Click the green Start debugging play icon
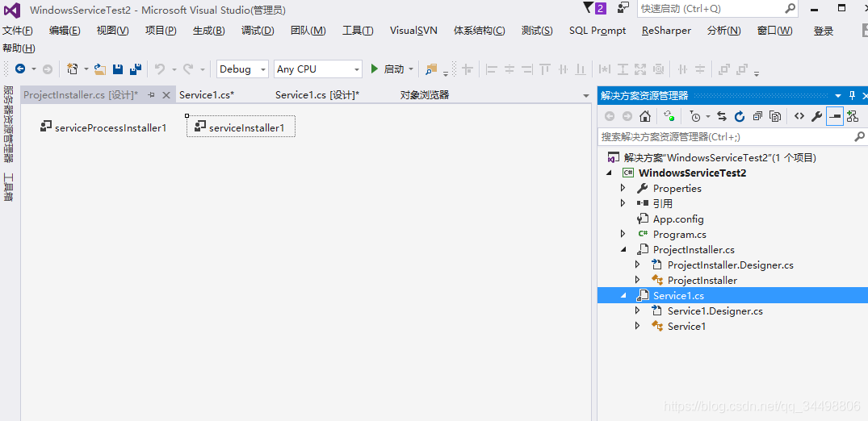This screenshot has width=868, height=421. point(375,69)
